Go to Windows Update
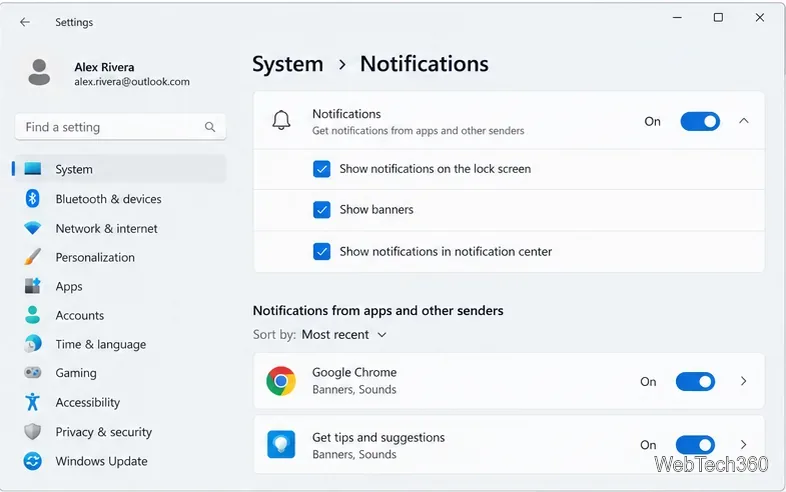This screenshot has height=492, width=786. pos(120,461)
